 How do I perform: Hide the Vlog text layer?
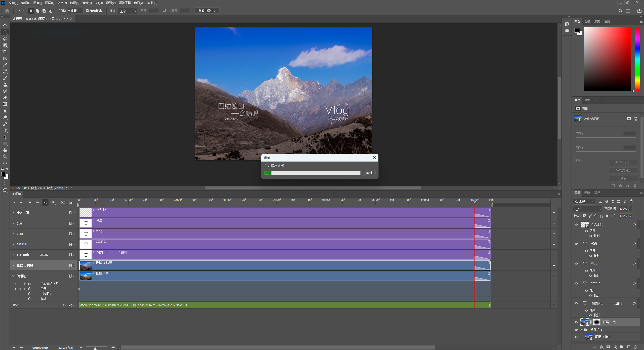tap(576, 263)
